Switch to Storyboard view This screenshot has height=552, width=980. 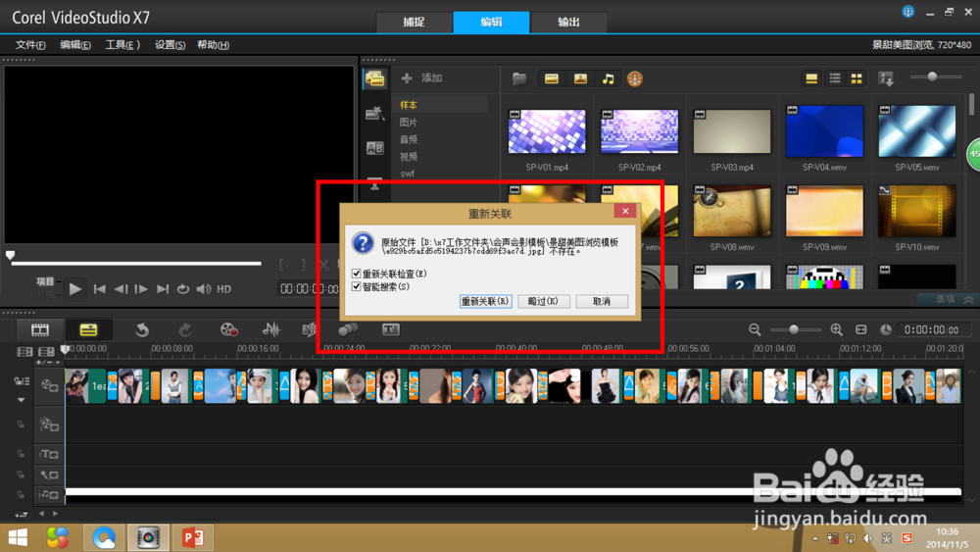pos(40,330)
